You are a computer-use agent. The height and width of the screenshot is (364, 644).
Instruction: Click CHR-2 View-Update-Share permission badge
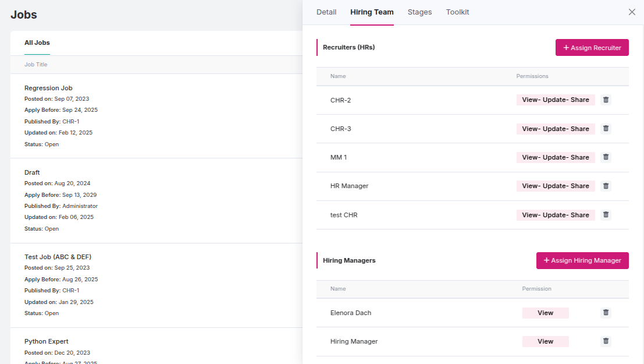(556, 100)
